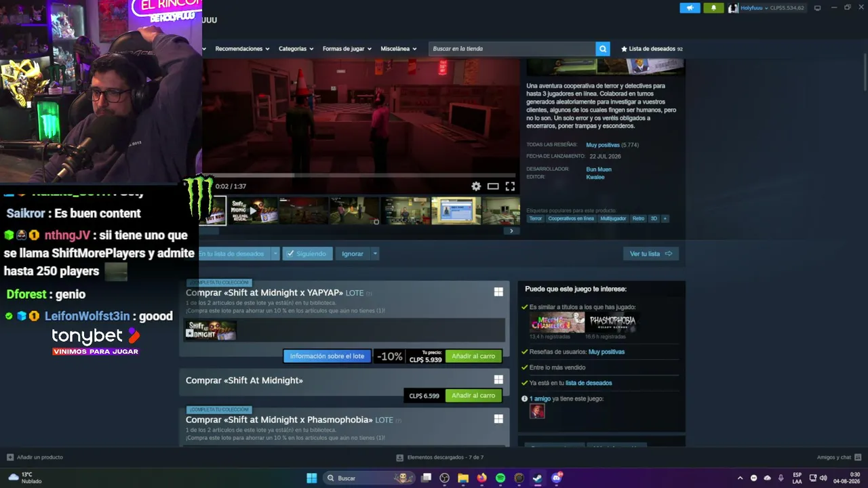Open Discord from the taskbar
This screenshot has width=868, height=488.
click(x=557, y=478)
